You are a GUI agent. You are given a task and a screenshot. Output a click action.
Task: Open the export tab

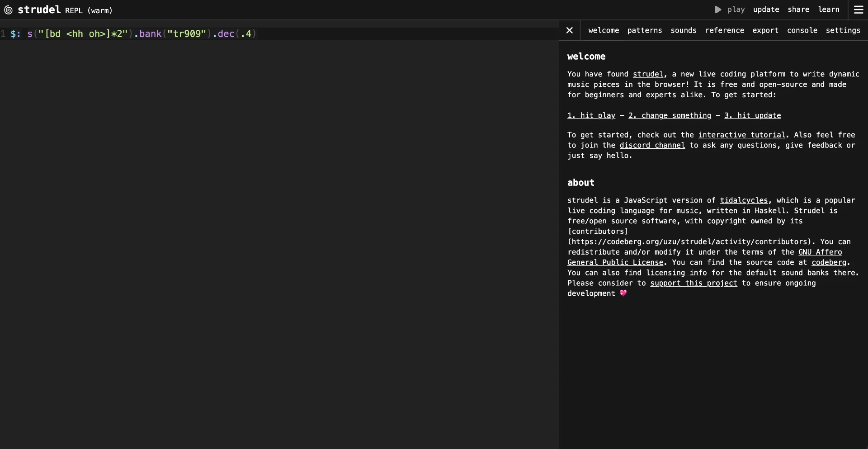pos(765,30)
